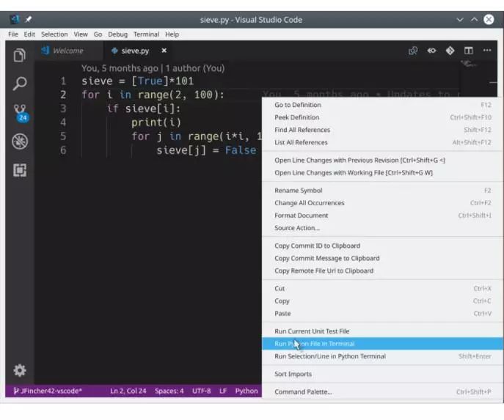The height and width of the screenshot is (420, 504).
Task: Open Line Changes with Previous Revision
Action: [x=382, y=161]
